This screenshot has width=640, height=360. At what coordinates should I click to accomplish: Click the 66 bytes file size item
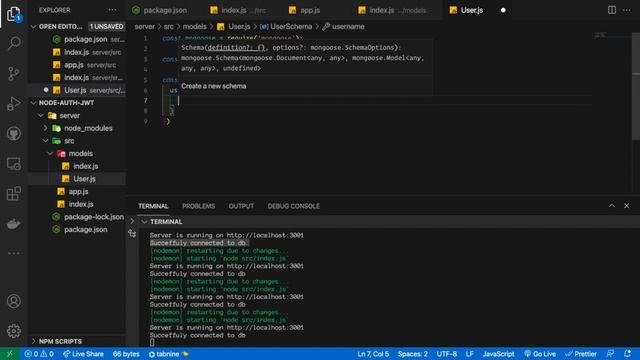(x=126, y=354)
